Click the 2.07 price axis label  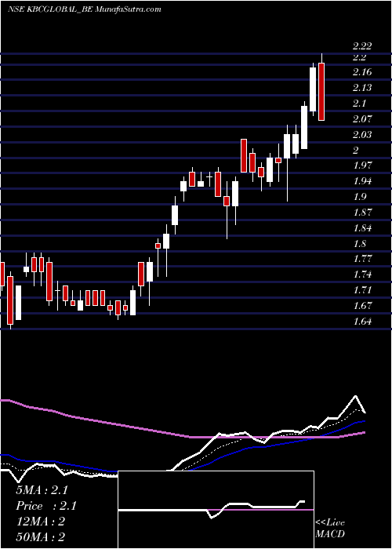tap(362, 118)
